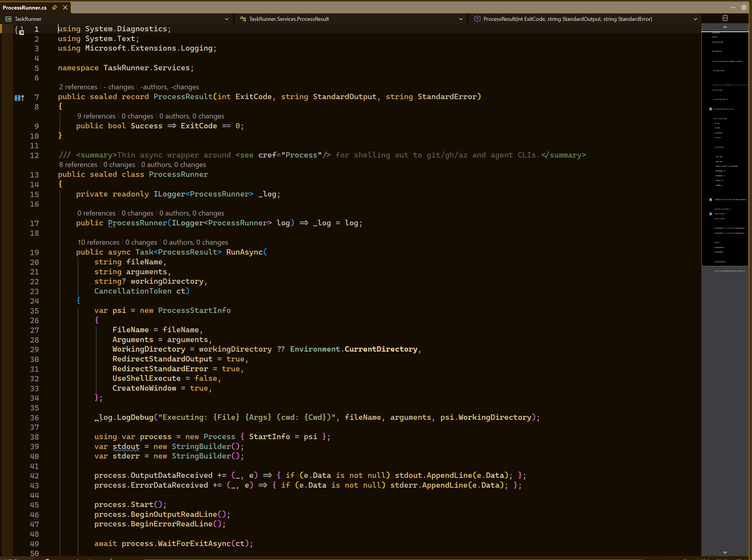752x560 pixels.
Task: Click the editor split window icon
Action: click(x=725, y=18)
